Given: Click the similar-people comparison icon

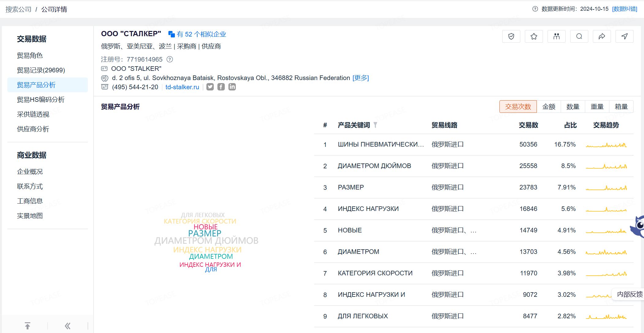Looking at the screenshot, I should click(x=556, y=36).
